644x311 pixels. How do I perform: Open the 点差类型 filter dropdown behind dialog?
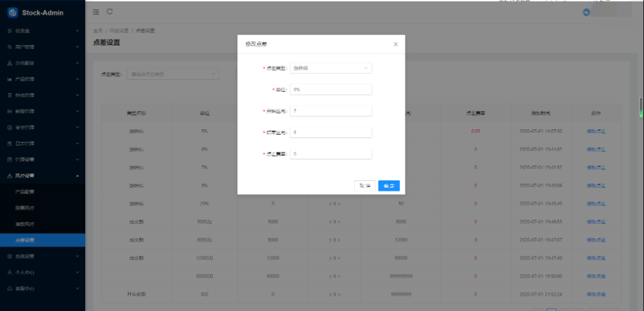click(173, 74)
